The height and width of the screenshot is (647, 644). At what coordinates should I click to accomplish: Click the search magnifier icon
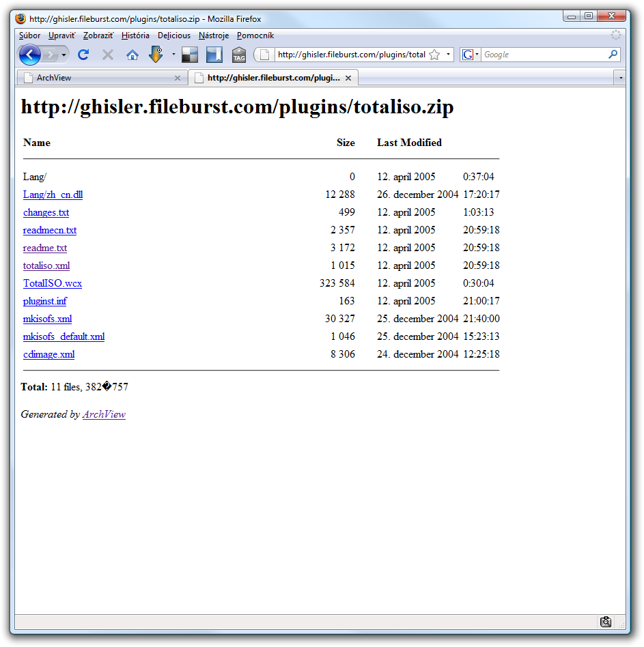613,54
